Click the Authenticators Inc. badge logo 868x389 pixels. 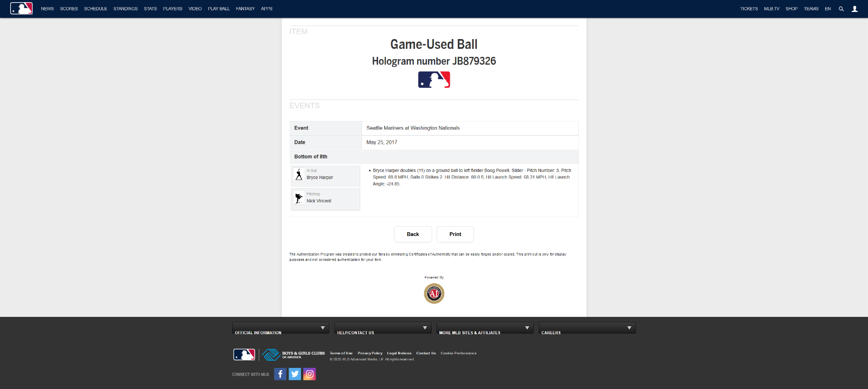434,294
